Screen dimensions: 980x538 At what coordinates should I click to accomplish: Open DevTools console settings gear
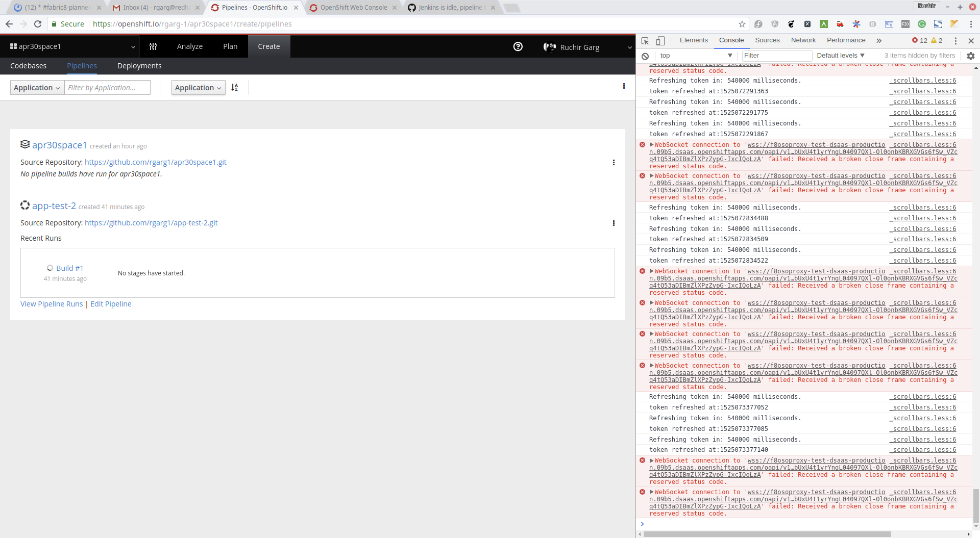click(971, 56)
